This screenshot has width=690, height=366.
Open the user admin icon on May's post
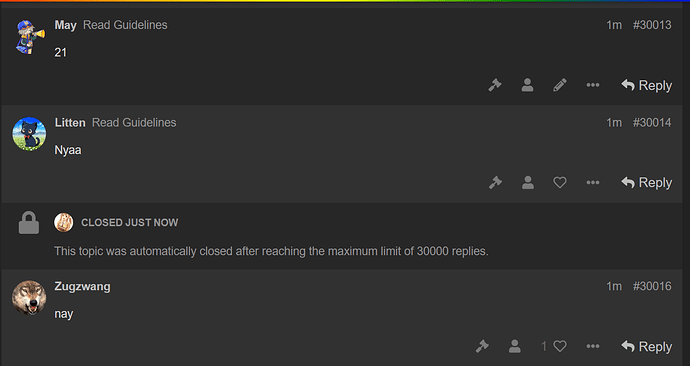click(x=527, y=85)
